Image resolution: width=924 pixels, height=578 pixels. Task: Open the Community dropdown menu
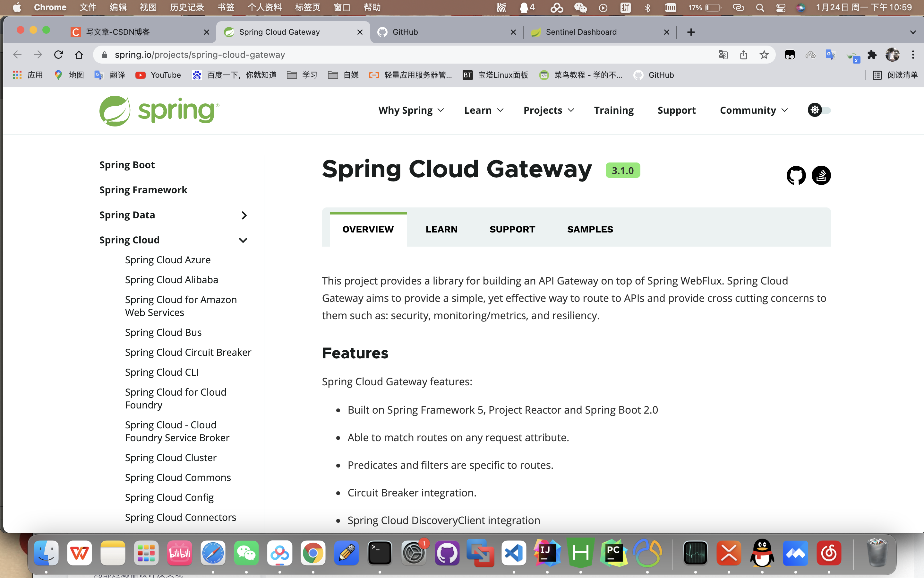pos(754,110)
